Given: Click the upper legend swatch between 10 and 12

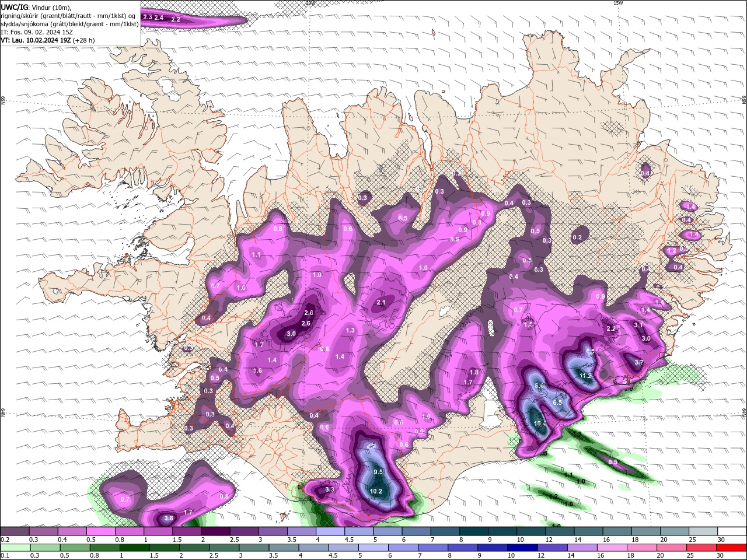Looking at the screenshot, I should point(530,531).
